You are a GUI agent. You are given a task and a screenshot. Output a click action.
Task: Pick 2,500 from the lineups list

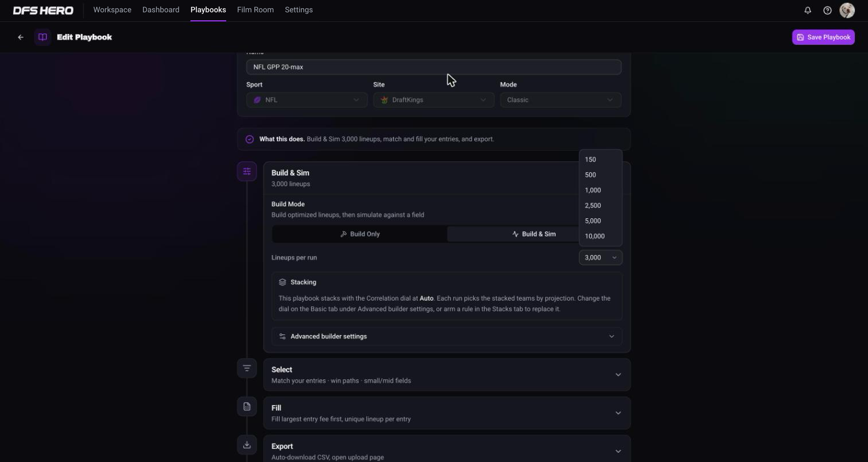[x=600, y=206]
